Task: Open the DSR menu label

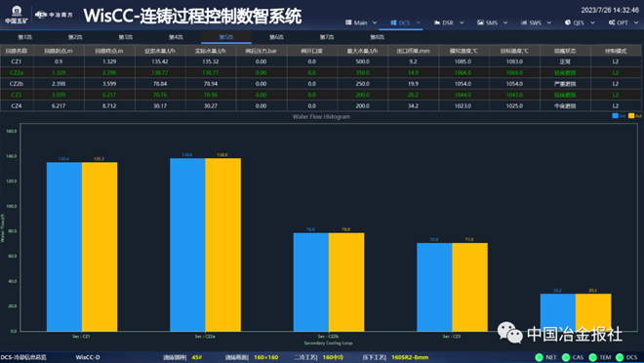Action: click(448, 23)
